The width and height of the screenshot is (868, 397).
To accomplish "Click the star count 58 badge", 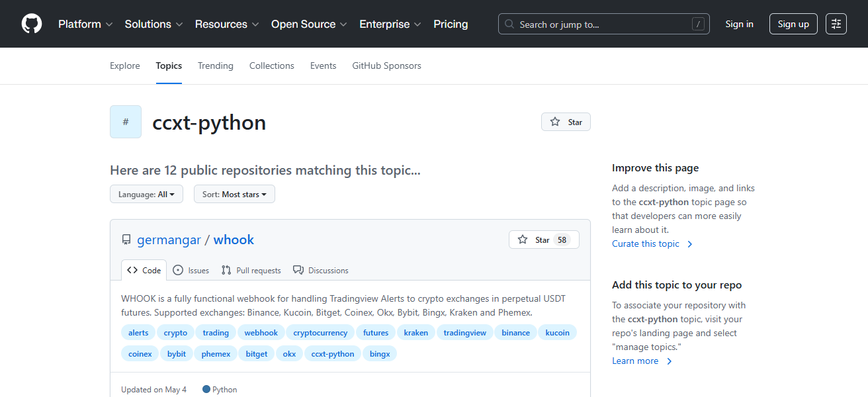I will 562,240.
